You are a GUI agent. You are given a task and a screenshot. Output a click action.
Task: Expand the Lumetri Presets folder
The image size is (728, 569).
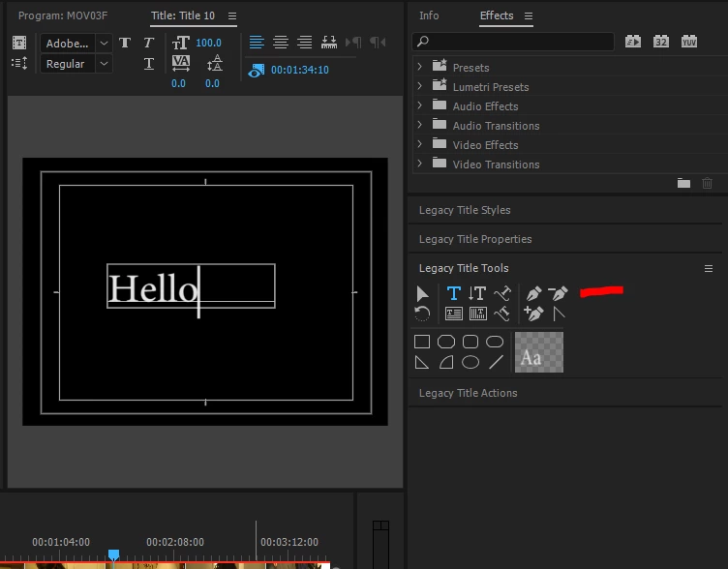click(420, 86)
